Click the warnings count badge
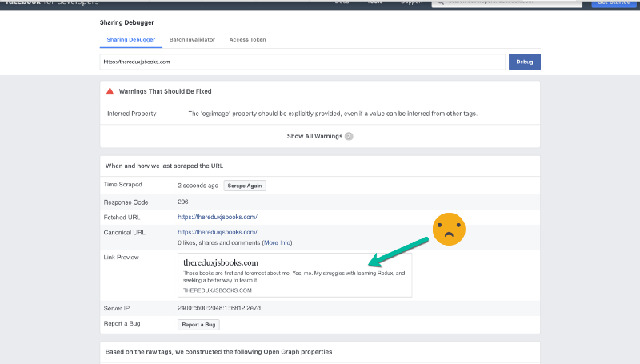 (349, 136)
